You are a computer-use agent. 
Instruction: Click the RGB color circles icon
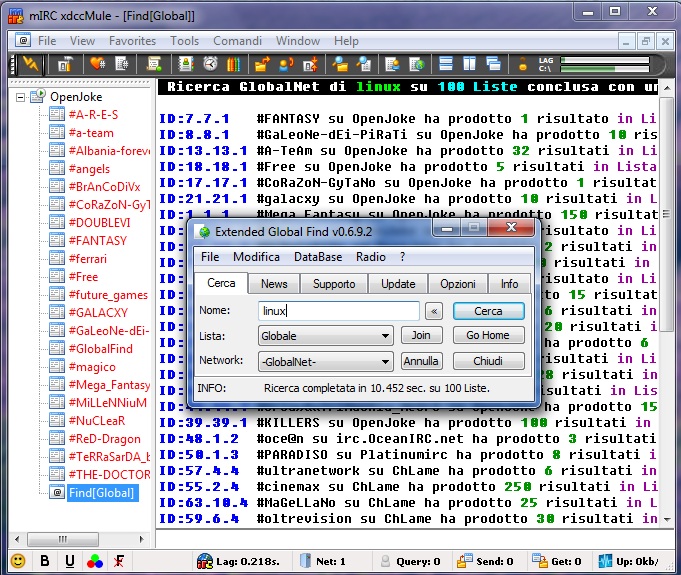point(93,561)
